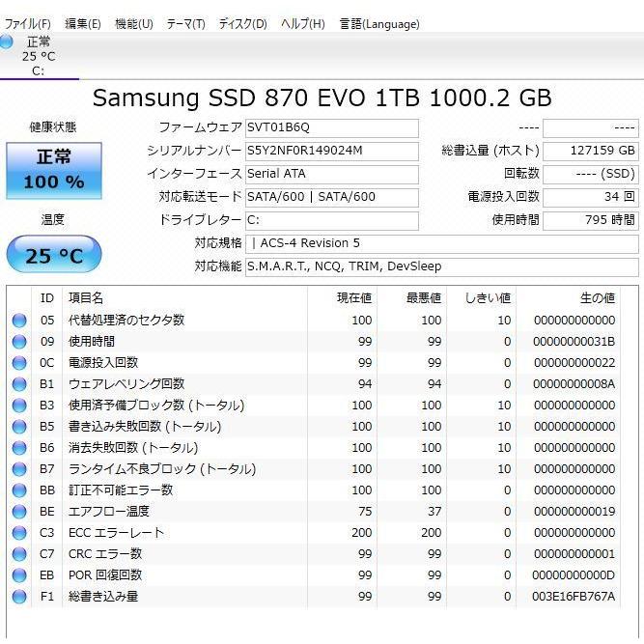Click the status icon for attribute B1
Viewport: 644px width, 644px height.
click(x=19, y=384)
